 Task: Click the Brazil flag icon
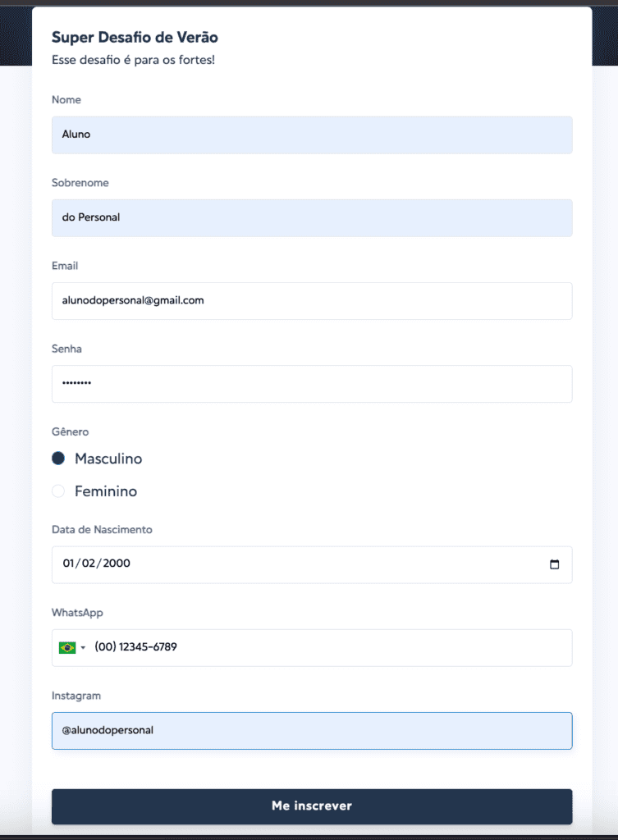click(67, 648)
